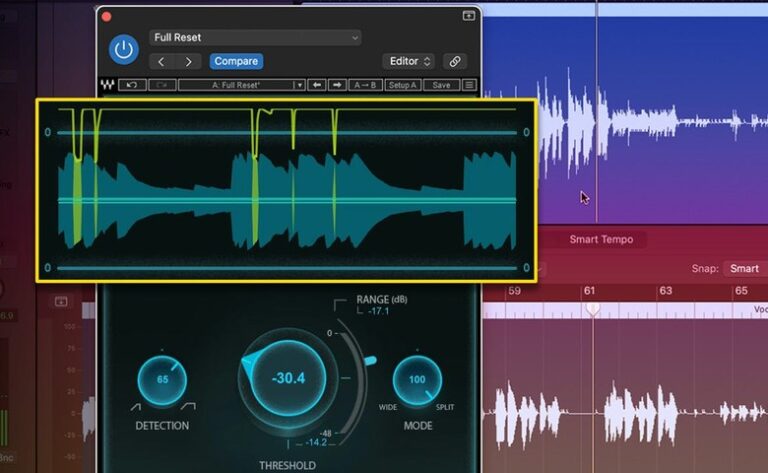Open the Snap Smart dropdown
The height and width of the screenshot is (473, 768).
744,268
